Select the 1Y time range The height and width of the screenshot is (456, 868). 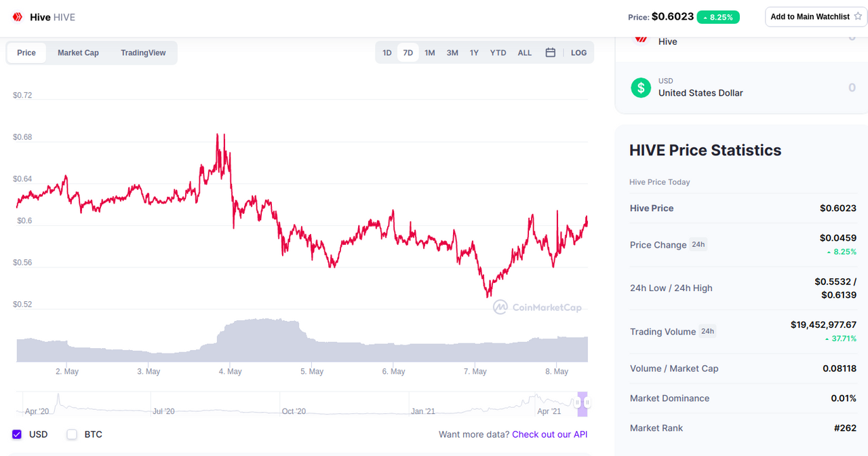click(x=474, y=52)
